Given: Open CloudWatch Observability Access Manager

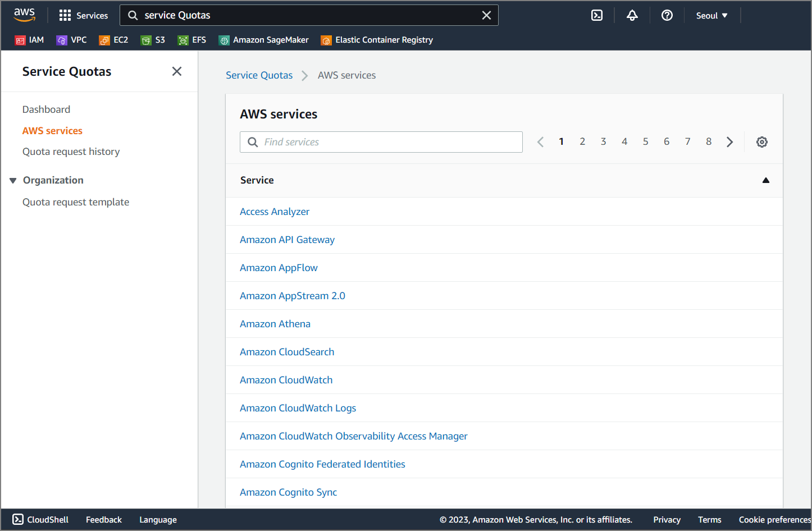Looking at the screenshot, I should coord(354,436).
